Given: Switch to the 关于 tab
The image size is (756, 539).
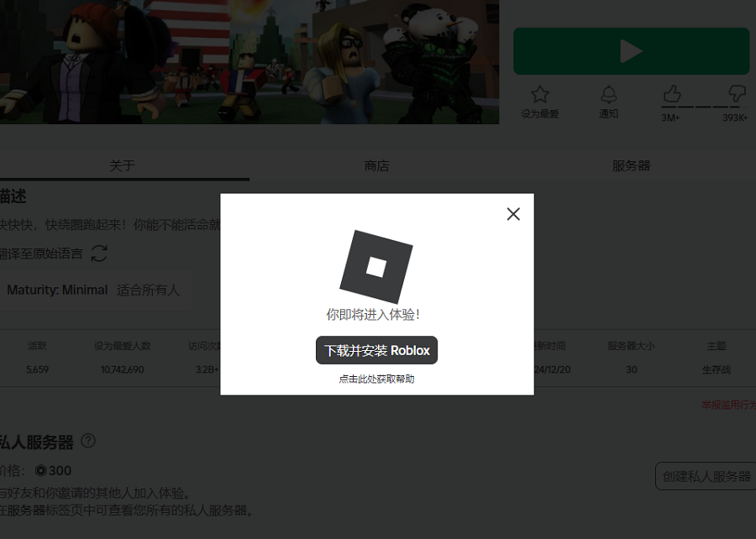Looking at the screenshot, I should coord(122,165).
